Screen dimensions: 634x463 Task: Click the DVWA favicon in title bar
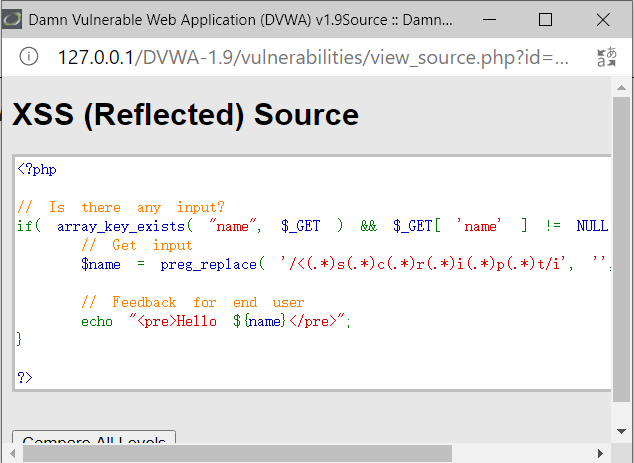tap(12, 19)
